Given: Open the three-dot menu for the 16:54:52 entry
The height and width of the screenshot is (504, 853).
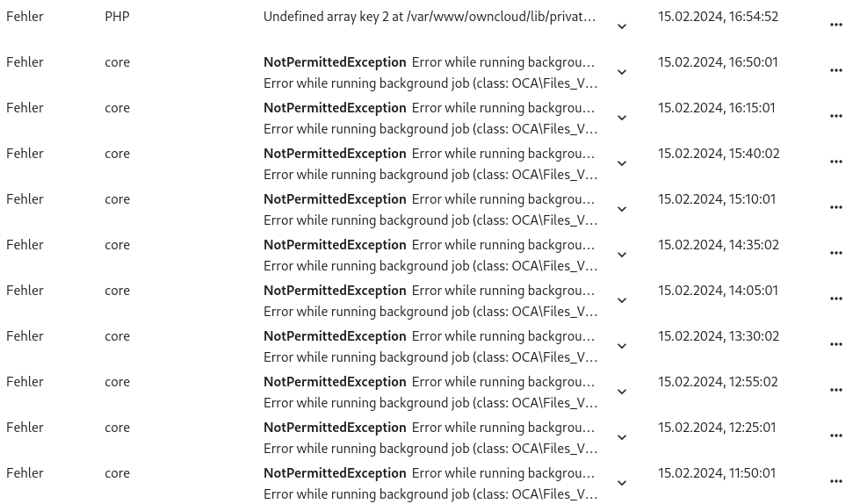Looking at the screenshot, I should [x=836, y=25].
